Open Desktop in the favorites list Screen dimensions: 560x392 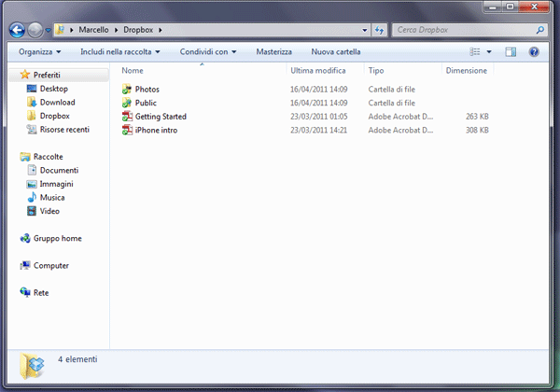(x=54, y=89)
